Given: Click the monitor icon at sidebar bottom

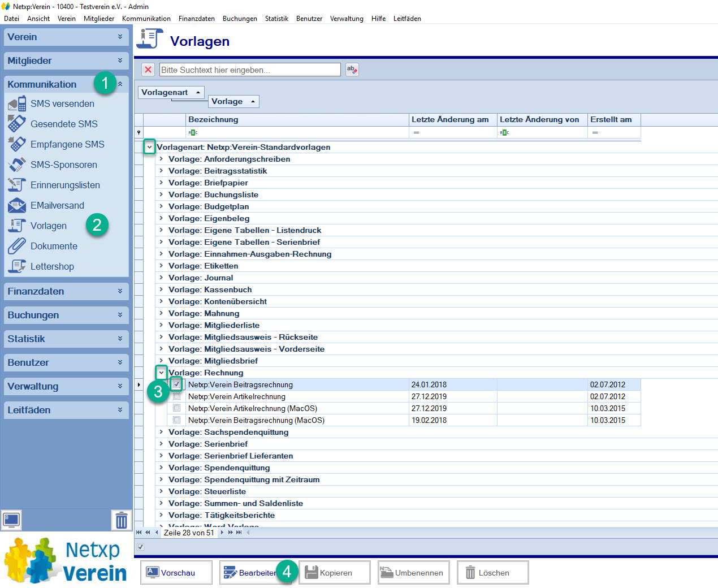Looking at the screenshot, I should 11,519.
